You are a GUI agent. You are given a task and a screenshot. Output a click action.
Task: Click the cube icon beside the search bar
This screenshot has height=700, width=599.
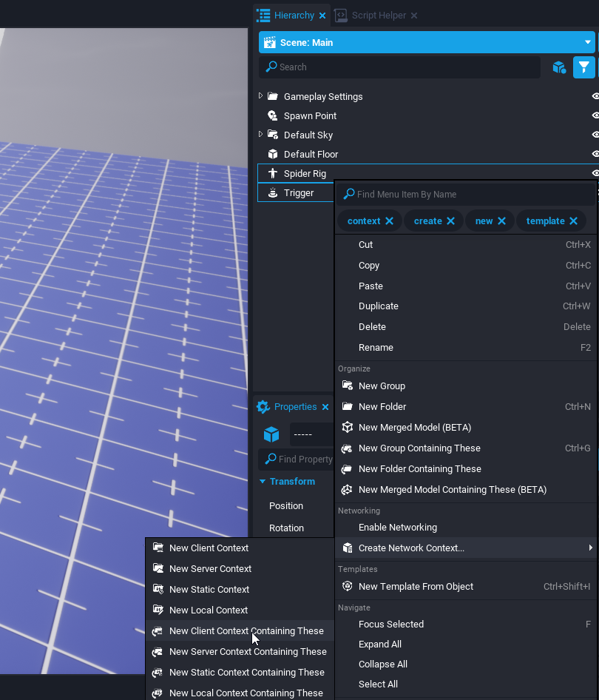559,67
